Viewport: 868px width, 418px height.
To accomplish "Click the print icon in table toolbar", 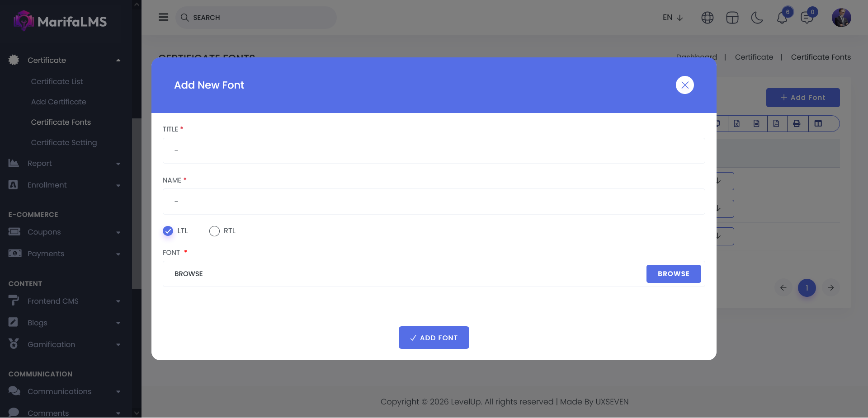I will pos(797,123).
